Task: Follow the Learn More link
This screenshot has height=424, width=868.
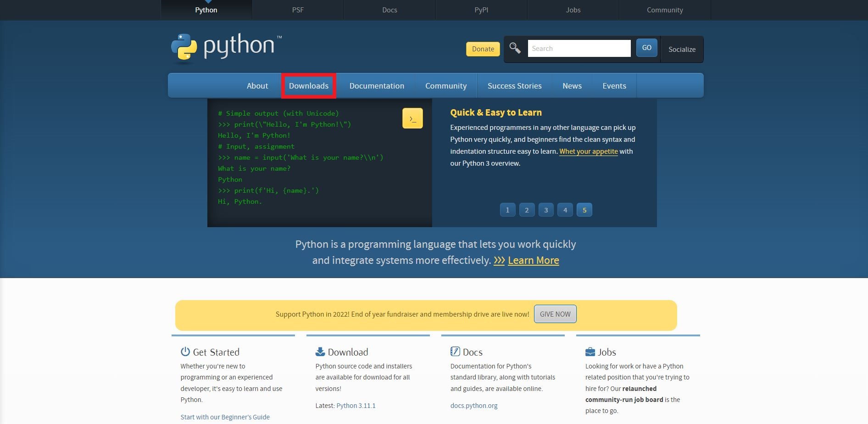Action: (533, 260)
